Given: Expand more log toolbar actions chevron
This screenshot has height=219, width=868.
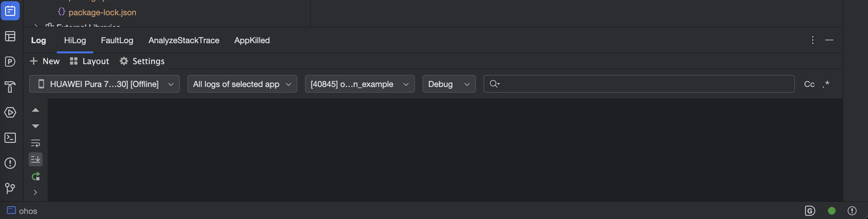Looking at the screenshot, I should coord(35,192).
